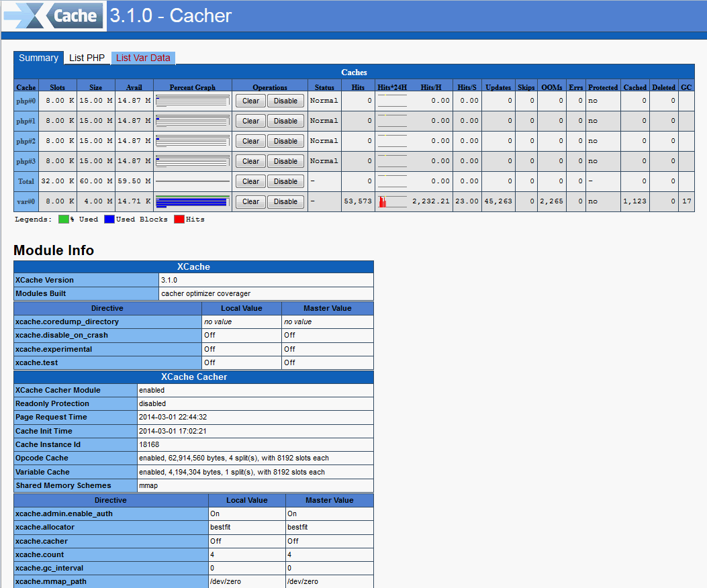Click Disable in the Total row
The height and width of the screenshot is (588, 707).
[285, 181]
